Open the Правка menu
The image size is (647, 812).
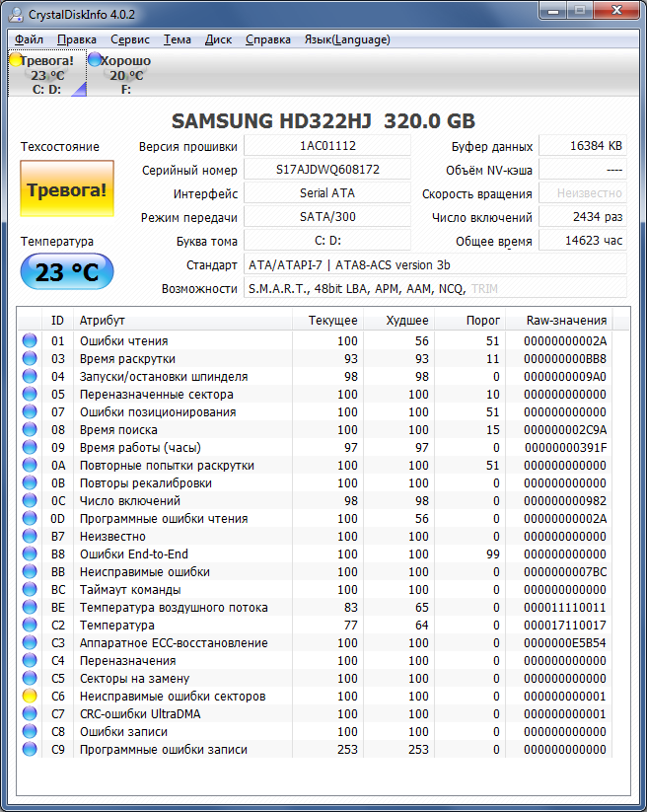[77, 39]
